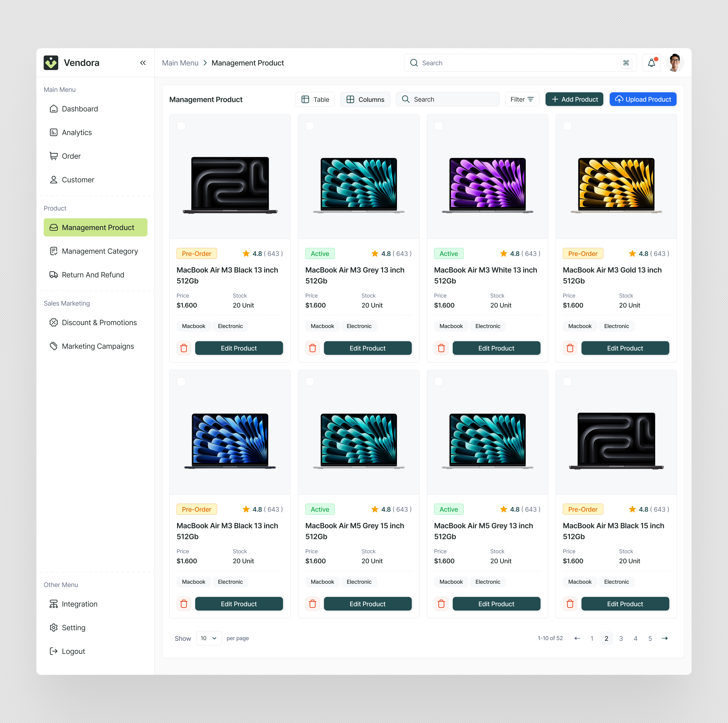This screenshot has height=723, width=728.
Task: Select the Analytics icon in sidebar
Action: tap(54, 132)
